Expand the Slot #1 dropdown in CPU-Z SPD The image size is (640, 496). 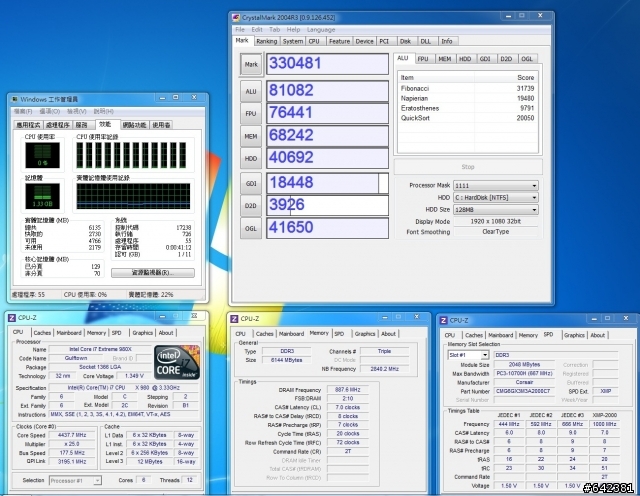click(484, 355)
